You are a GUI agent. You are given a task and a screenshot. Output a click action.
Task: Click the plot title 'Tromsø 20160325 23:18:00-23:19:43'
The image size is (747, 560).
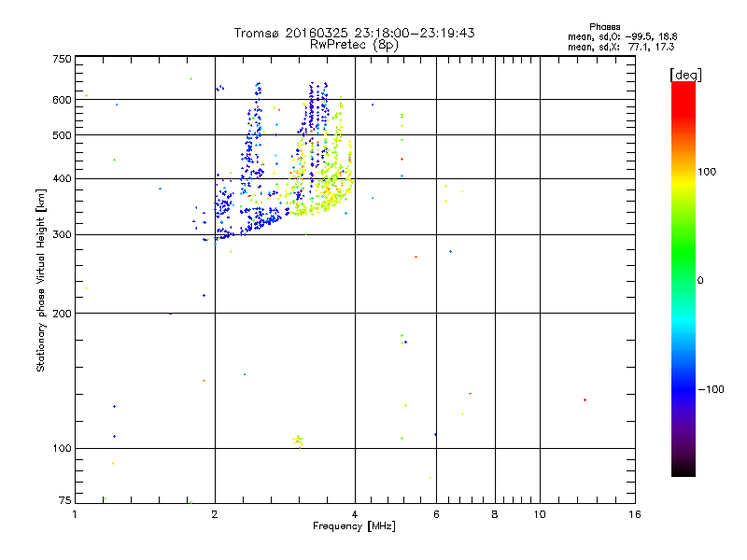pos(354,33)
